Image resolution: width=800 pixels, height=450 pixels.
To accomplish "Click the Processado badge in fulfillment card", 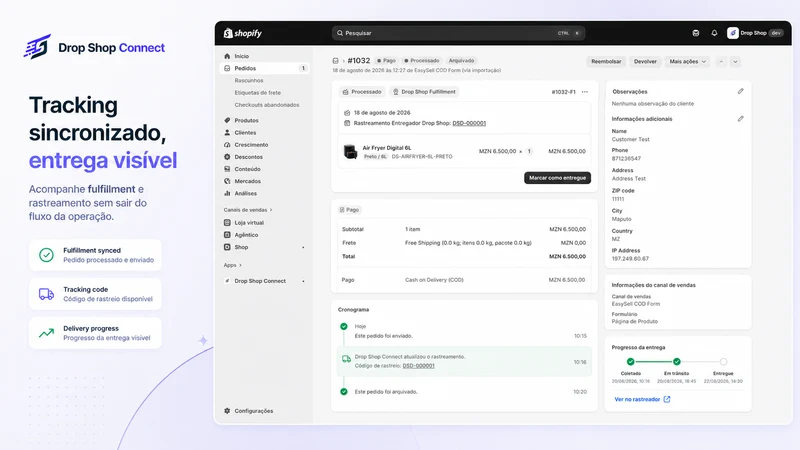I will 362,92.
